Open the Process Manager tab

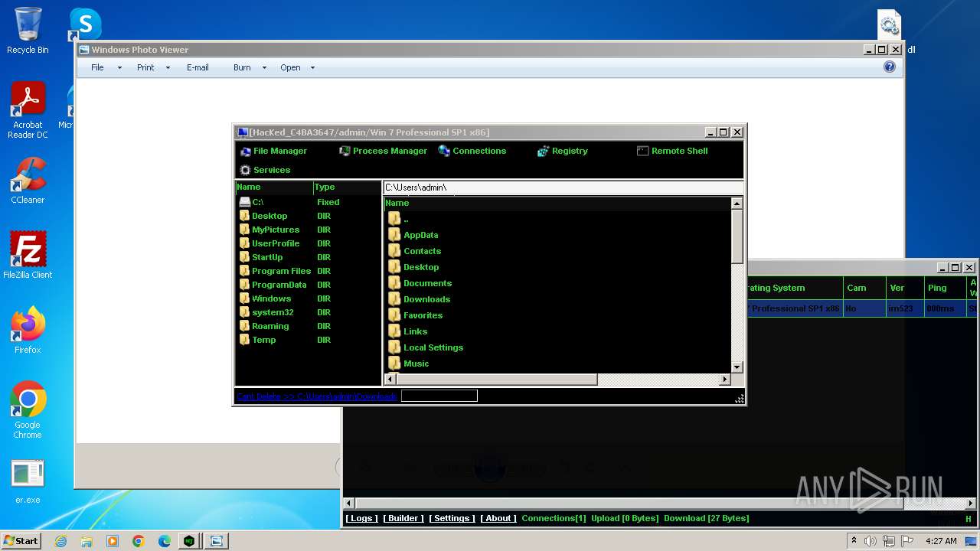383,151
